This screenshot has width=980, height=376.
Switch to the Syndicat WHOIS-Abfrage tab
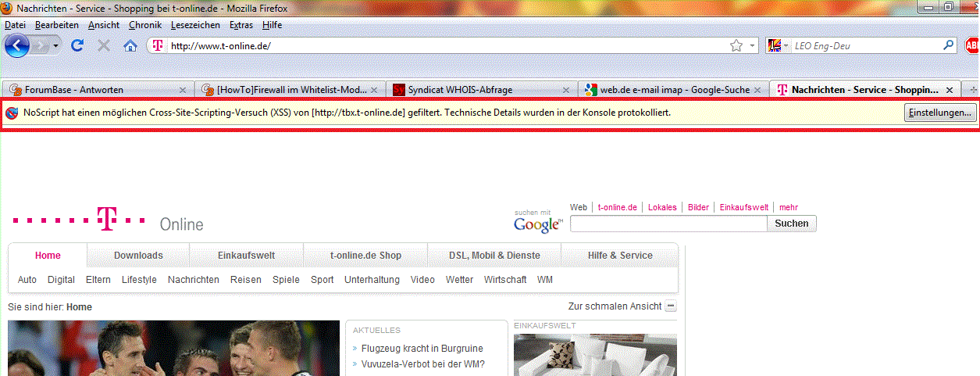pos(482,90)
